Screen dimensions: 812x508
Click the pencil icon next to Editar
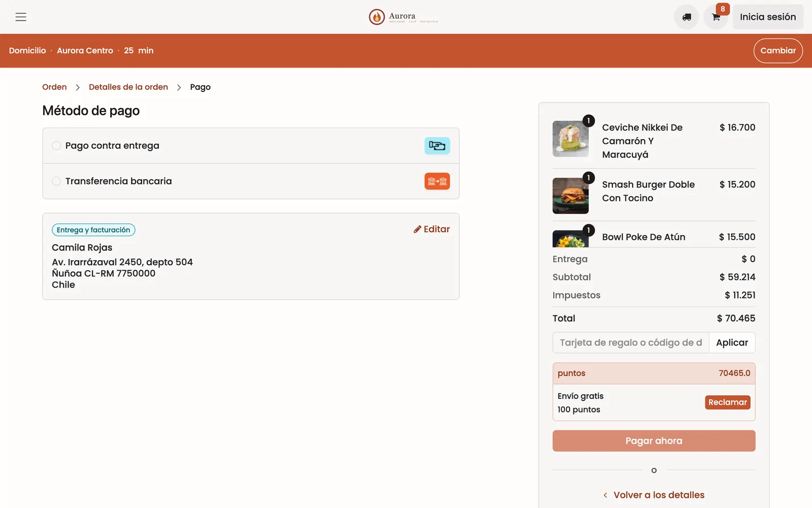417,229
